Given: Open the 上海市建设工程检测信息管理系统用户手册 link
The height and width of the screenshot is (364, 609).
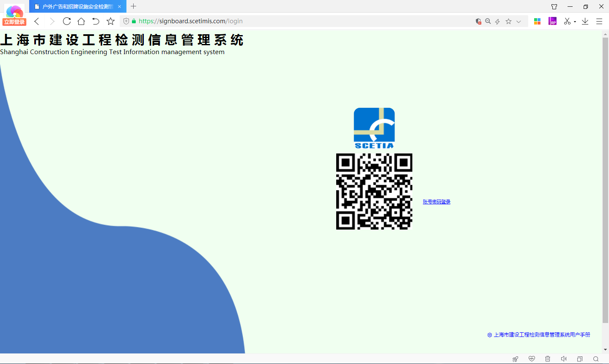Looking at the screenshot, I should tap(542, 334).
